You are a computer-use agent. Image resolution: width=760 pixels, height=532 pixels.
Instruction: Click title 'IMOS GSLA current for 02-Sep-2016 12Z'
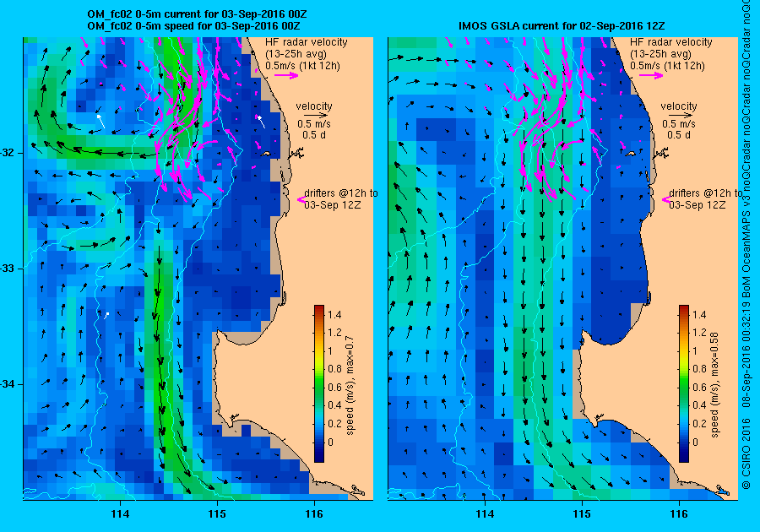pos(562,26)
